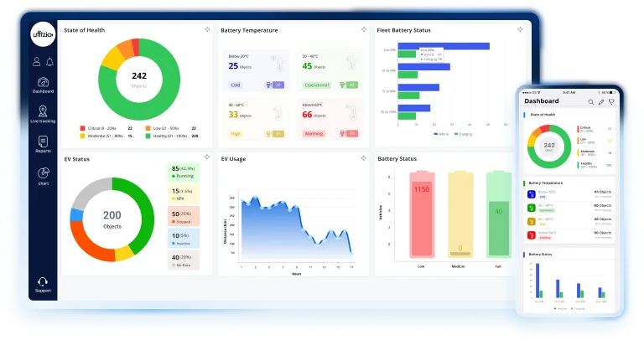Screen dimensions: 644x345
Task: Open the filter icon on mobile Dashboard
Action: point(611,101)
